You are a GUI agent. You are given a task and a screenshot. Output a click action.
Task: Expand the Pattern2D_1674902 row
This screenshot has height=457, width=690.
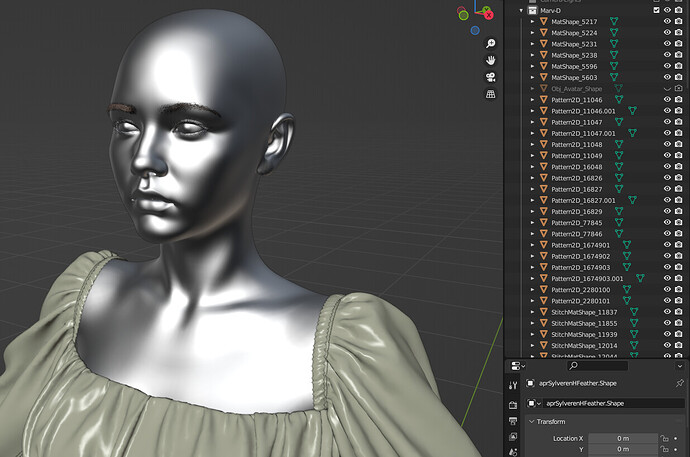coord(532,256)
